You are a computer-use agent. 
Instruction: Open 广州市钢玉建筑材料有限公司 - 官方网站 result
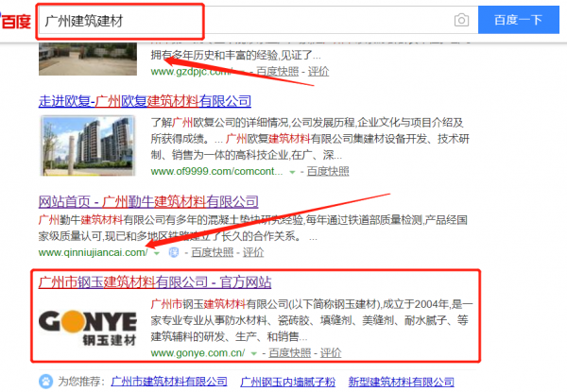[x=155, y=281]
